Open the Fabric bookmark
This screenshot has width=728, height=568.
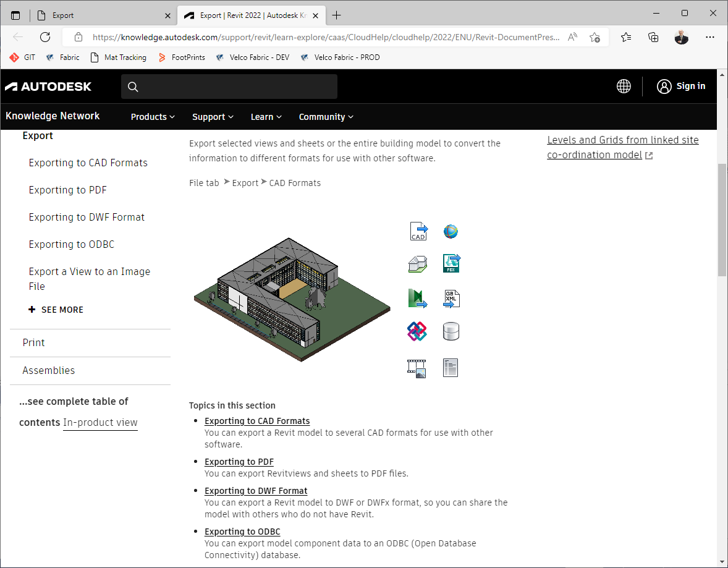(x=62, y=57)
